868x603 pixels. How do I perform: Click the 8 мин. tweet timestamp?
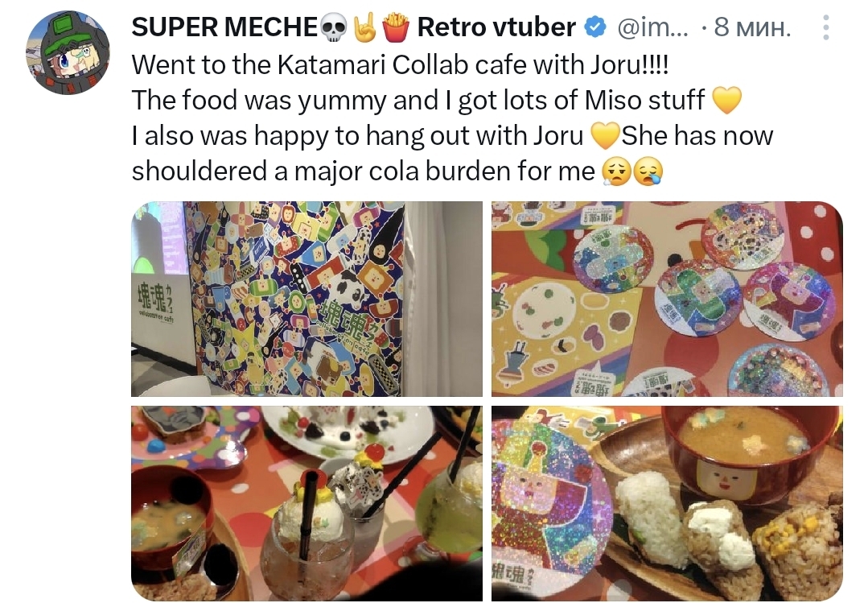[752, 27]
